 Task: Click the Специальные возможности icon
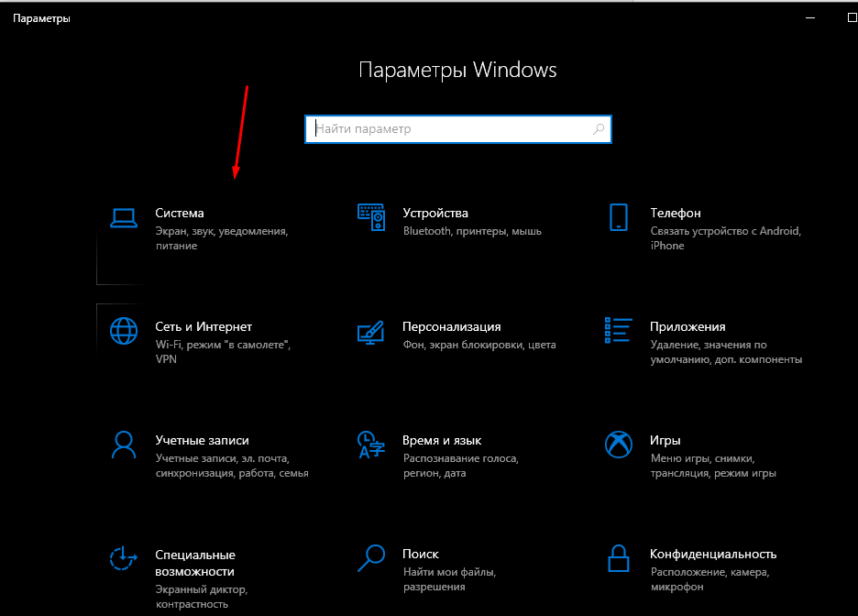point(123,557)
